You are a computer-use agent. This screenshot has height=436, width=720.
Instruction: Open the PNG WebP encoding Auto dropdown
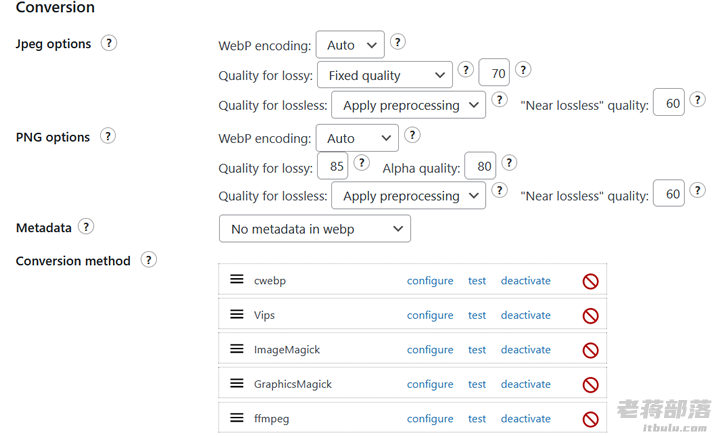[x=357, y=138]
